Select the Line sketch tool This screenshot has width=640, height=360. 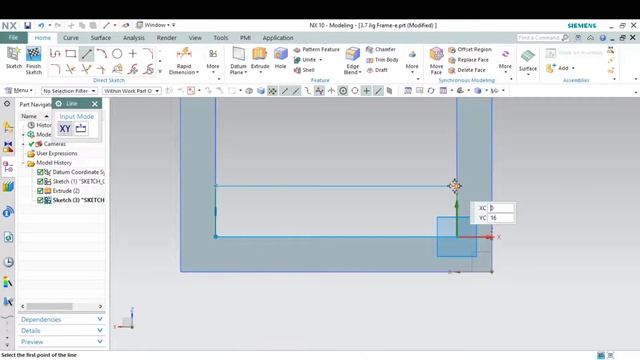click(86, 53)
